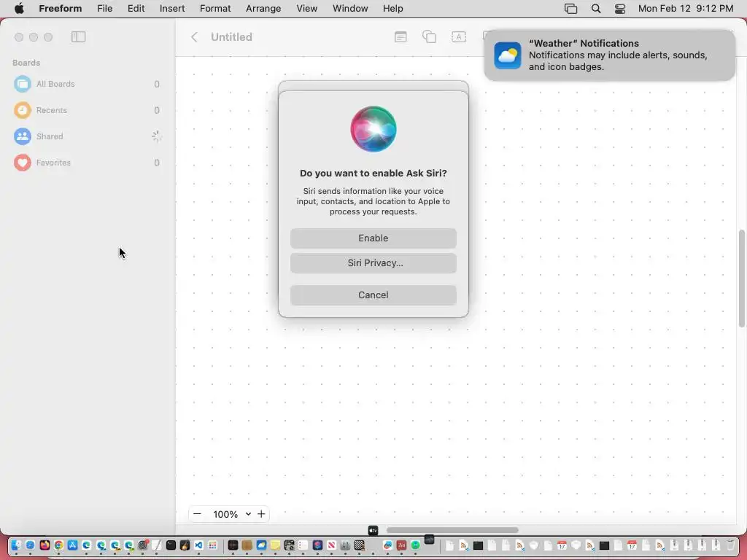
Task: Click the Siri orb in the dialog
Action: (373, 129)
